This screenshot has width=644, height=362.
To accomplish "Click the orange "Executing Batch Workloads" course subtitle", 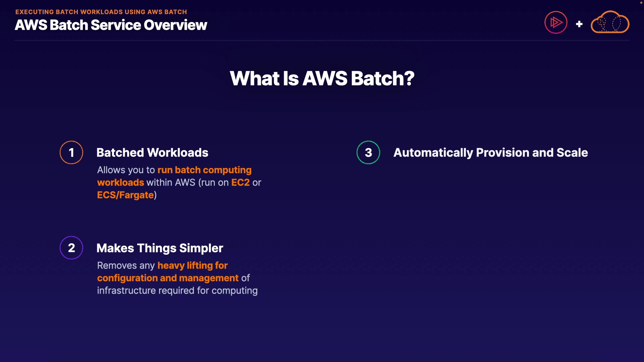I will (101, 12).
